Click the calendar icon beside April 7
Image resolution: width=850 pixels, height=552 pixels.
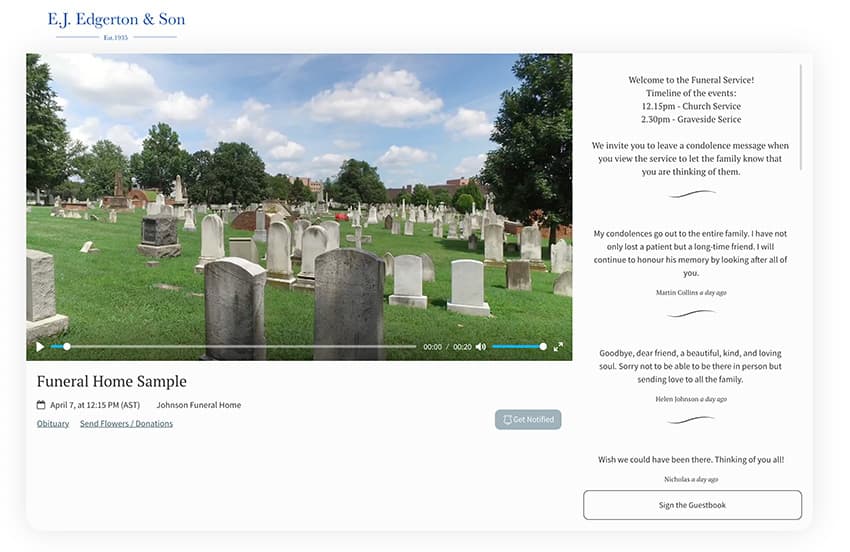tap(41, 405)
